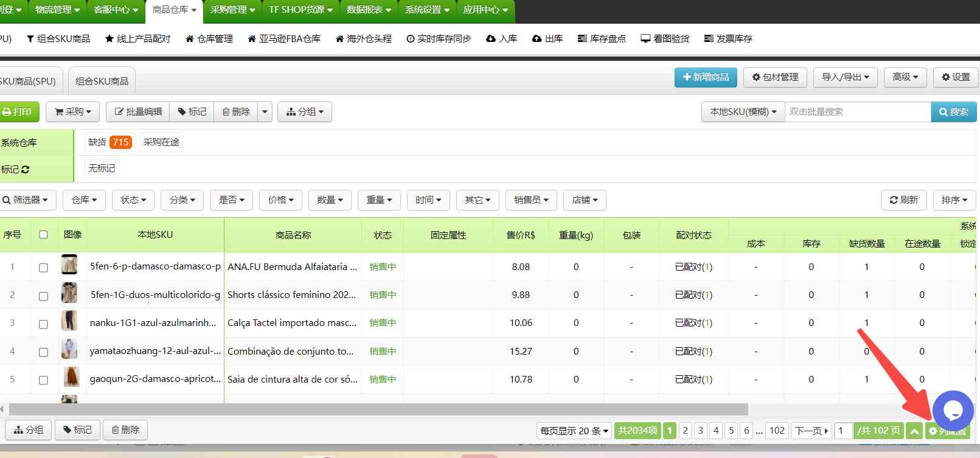Click the 刷新 refresh button
980x458 pixels.
click(904, 200)
